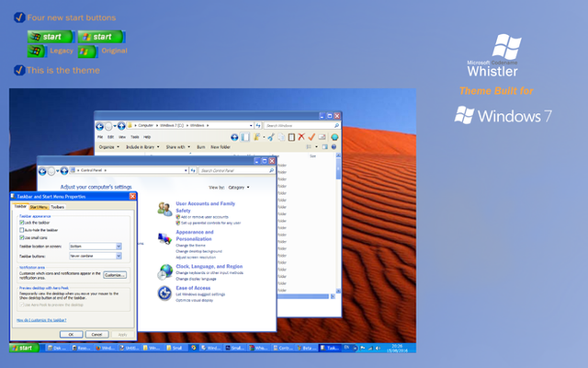
Task: Click the Firefox taskbar button
Action: point(105,348)
